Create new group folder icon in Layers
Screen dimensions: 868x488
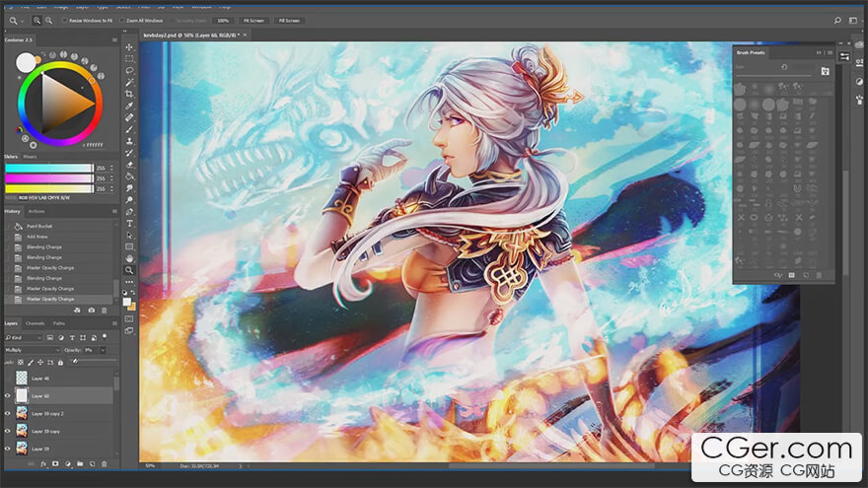(x=80, y=463)
